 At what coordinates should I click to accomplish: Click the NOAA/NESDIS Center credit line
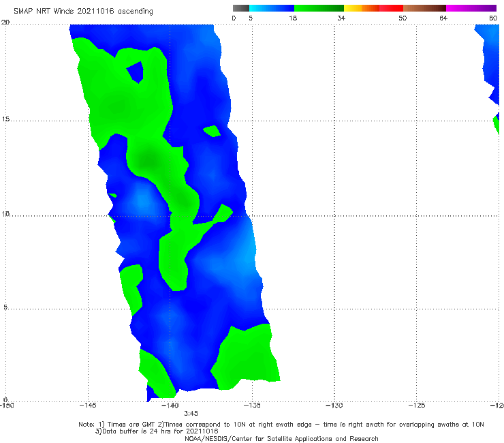point(281,438)
